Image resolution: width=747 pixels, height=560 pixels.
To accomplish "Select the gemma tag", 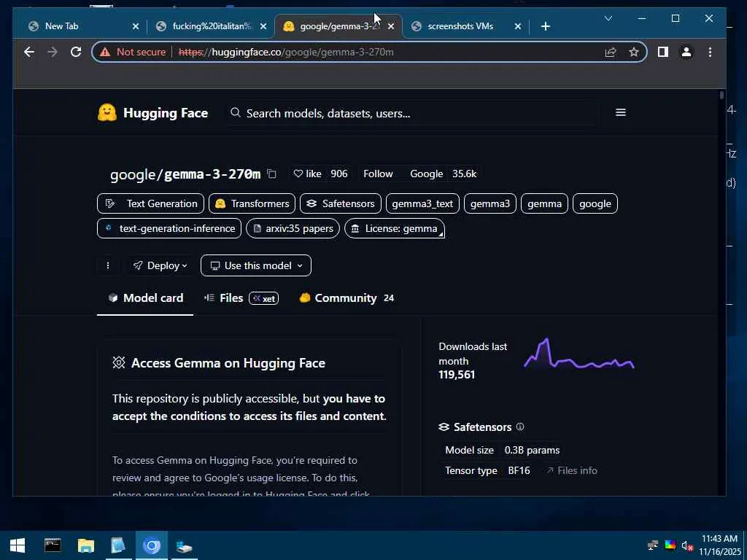I will point(544,203).
